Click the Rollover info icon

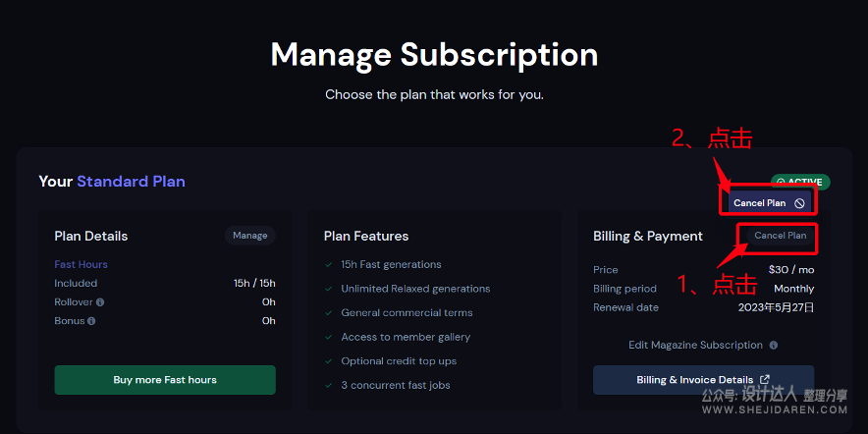pos(100,302)
